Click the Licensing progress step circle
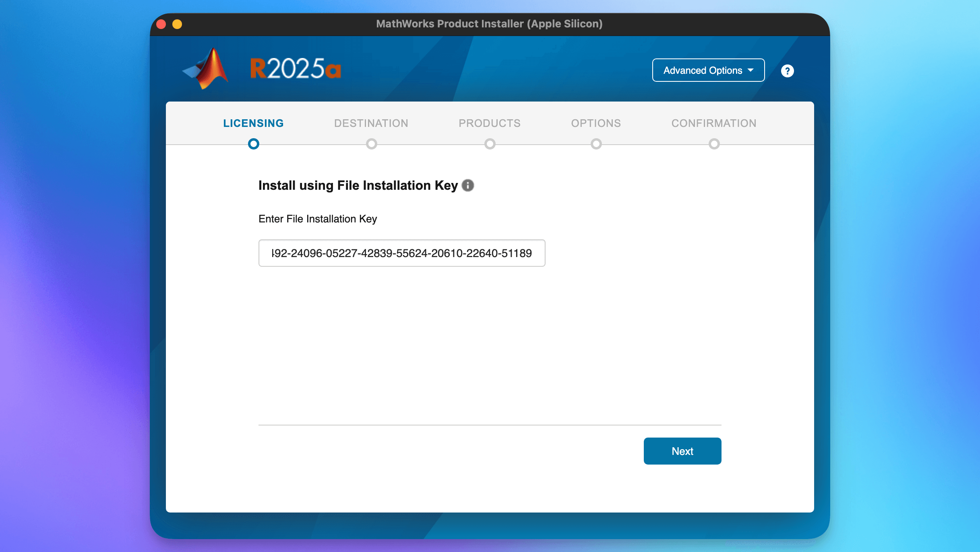The height and width of the screenshot is (552, 980). coord(254,144)
